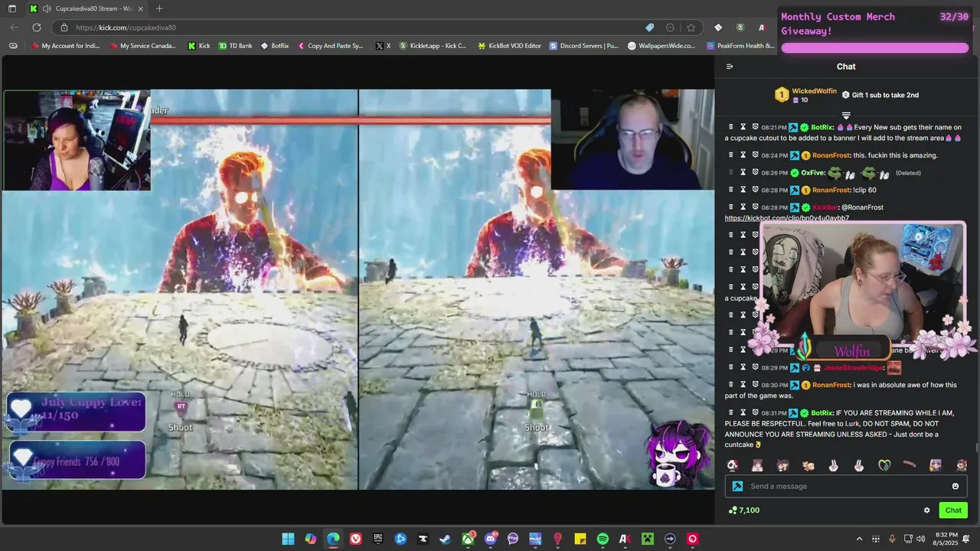Click OxFive username on deleted message

[x=813, y=173]
